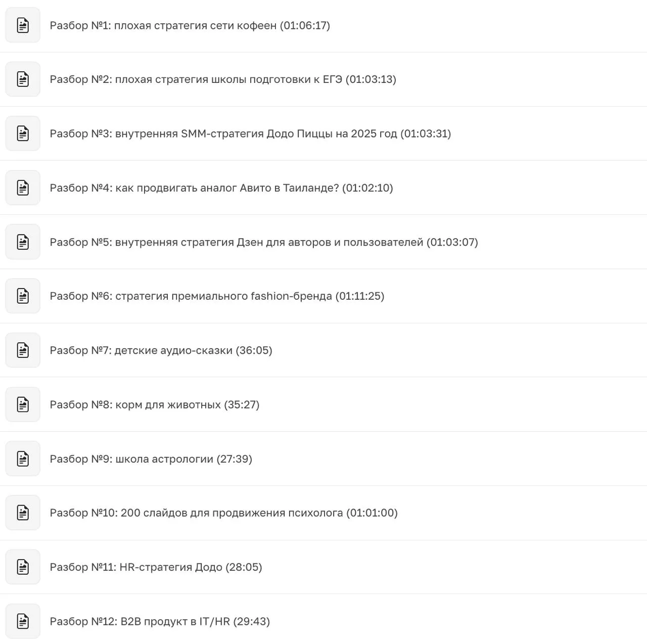
Task: Select the document icon next to Разбор №3
Action: [23, 133]
